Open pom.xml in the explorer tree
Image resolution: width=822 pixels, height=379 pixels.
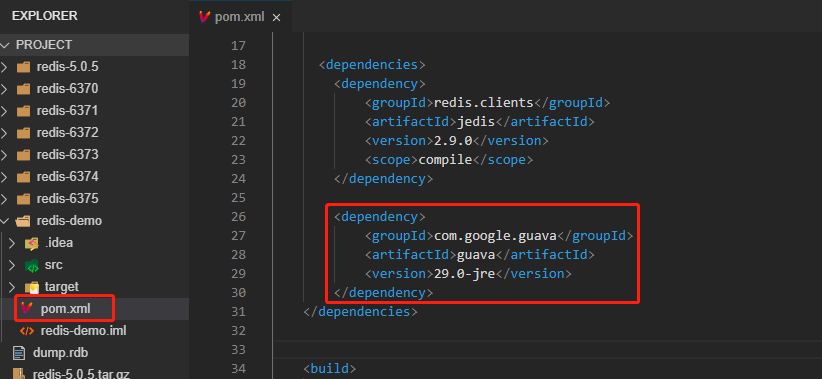66,309
